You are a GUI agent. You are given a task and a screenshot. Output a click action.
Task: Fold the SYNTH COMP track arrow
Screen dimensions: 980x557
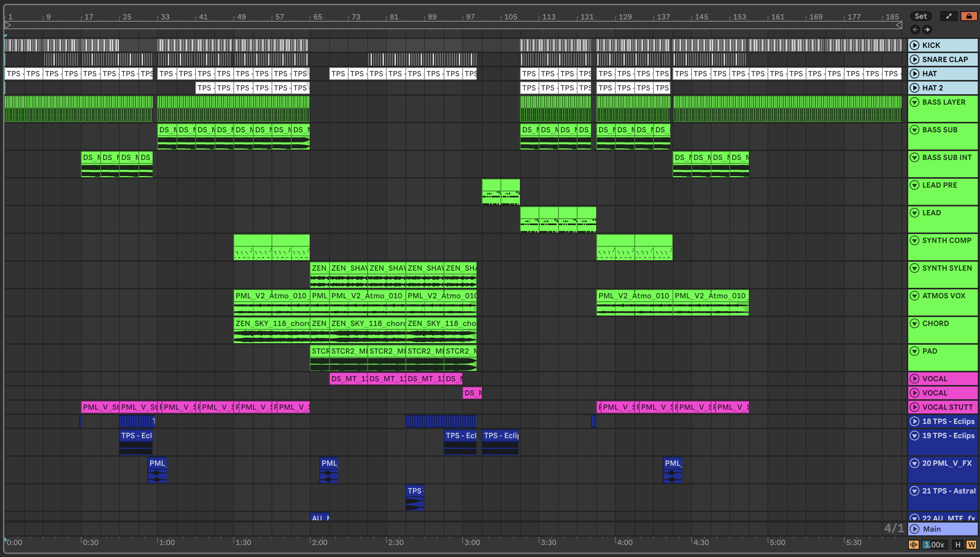click(914, 240)
